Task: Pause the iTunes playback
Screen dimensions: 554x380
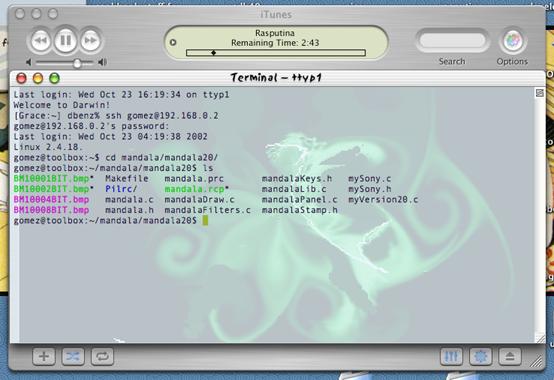Action: pyautogui.click(x=65, y=40)
